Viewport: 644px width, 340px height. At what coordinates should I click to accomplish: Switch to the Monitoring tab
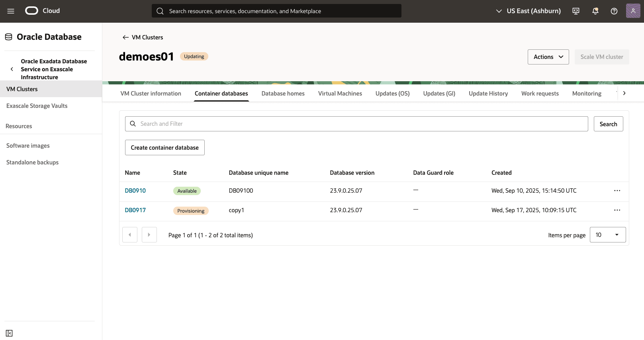(x=587, y=94)
